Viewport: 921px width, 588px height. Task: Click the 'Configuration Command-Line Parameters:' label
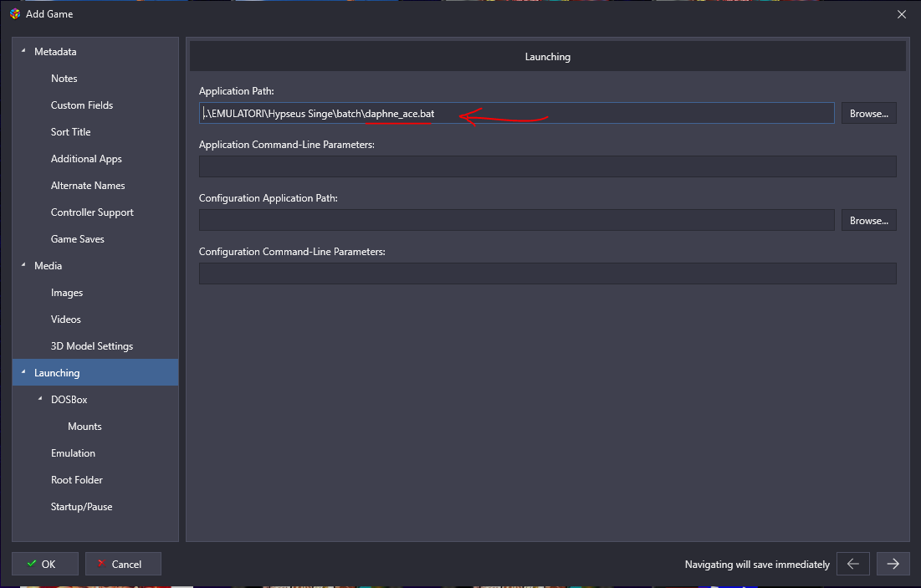click(292, 252)
